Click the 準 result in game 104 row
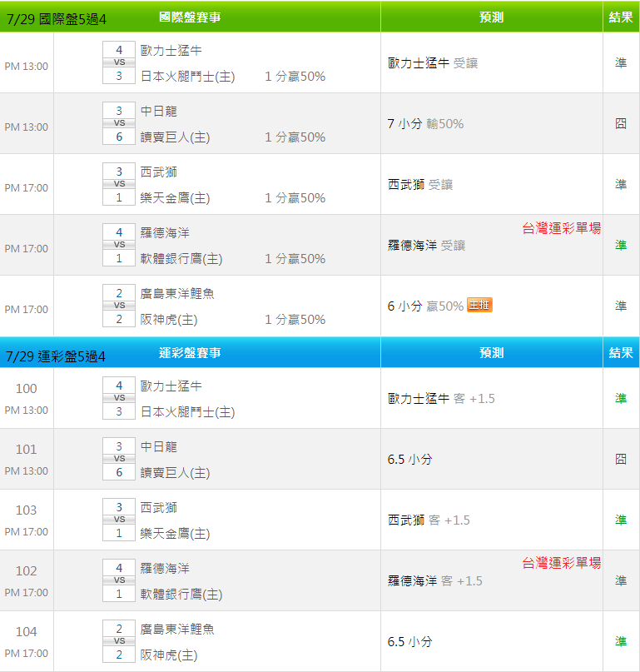This screenshot has width=640, height=672. (x=621, y=641)
